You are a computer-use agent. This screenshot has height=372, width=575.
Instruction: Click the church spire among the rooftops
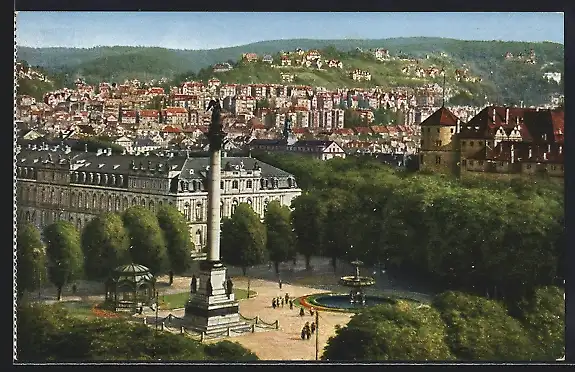coord(289,131)
